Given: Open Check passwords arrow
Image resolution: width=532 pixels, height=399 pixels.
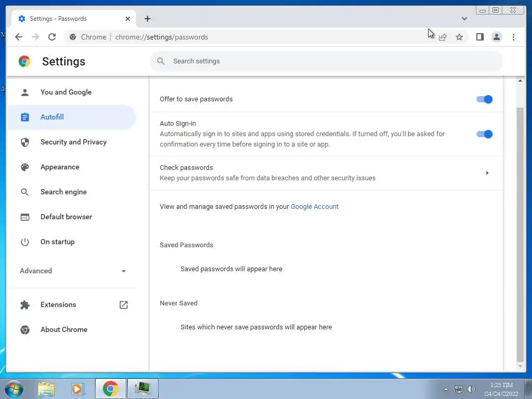Looking at the screenshot, I should coord(487,173).
